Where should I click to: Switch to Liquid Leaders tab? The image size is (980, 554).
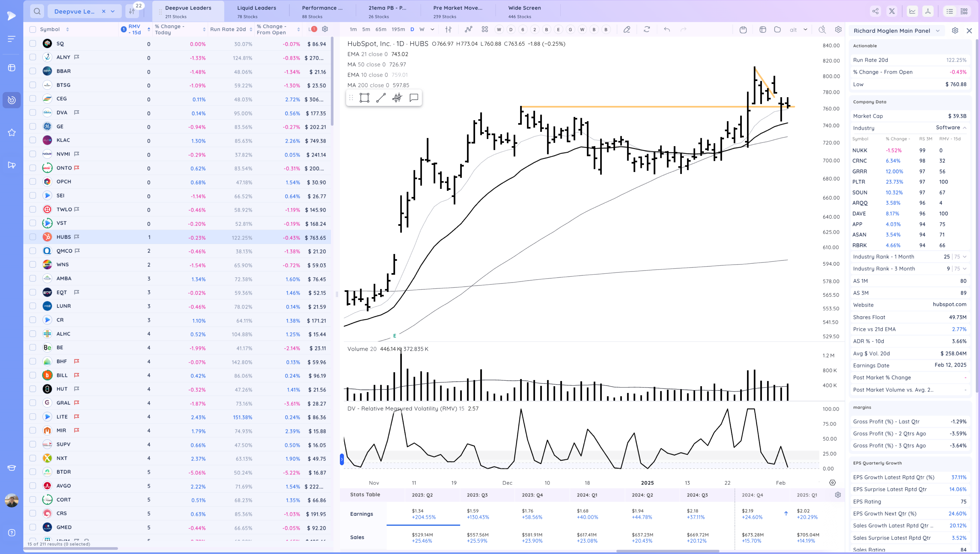click(x=257, y=12)
